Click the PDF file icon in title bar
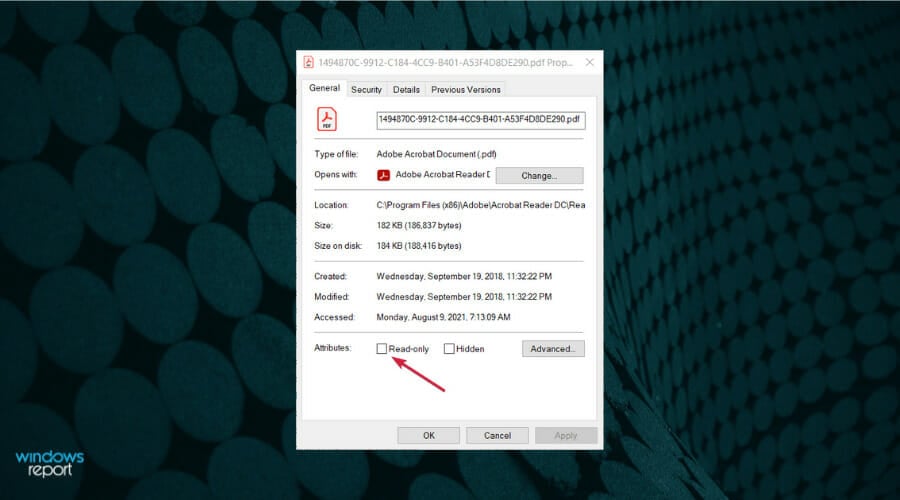Image resolution: width=900 pixels, height=500 pixels. click(x=308, y=62)
